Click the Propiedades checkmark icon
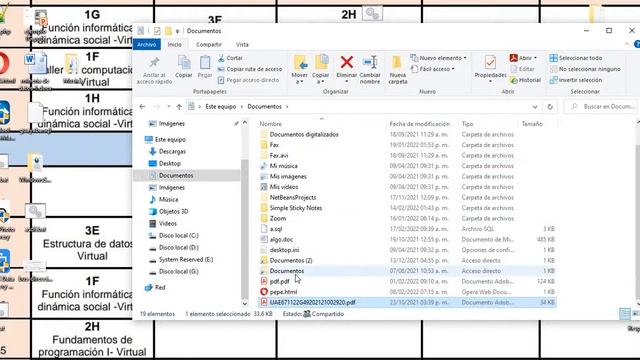 point(490,62)
